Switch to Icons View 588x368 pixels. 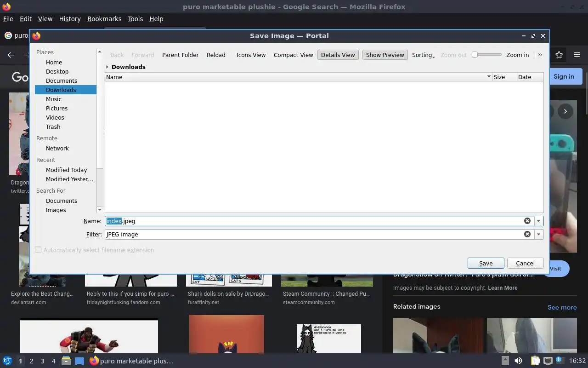tap(251, 55)
